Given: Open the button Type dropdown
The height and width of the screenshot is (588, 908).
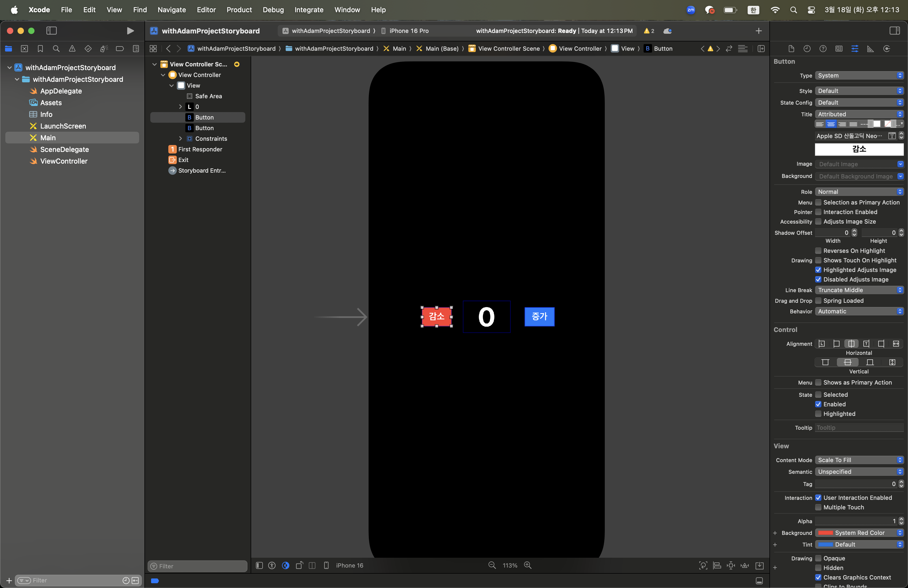Looking at the screenshot, I should (x=859, y=75).
